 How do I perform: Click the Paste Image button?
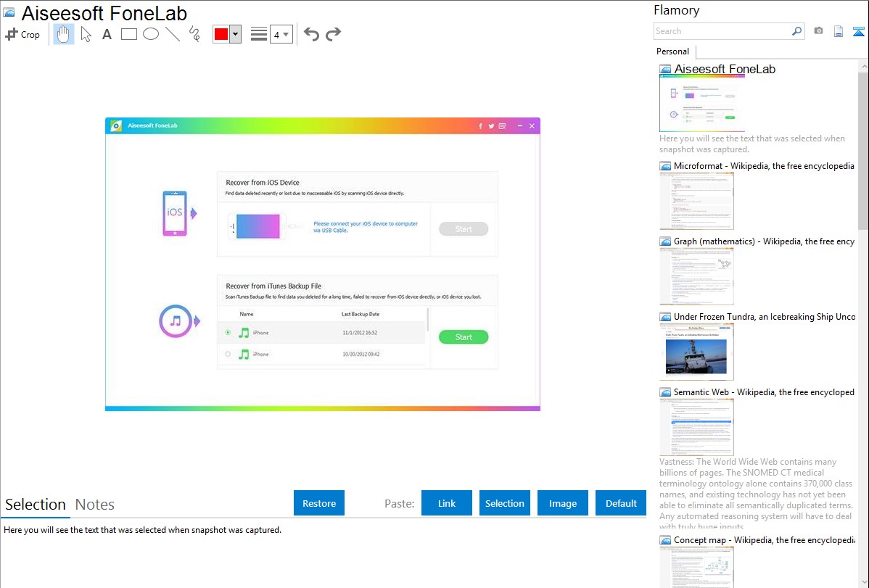(x=563, y=503)
